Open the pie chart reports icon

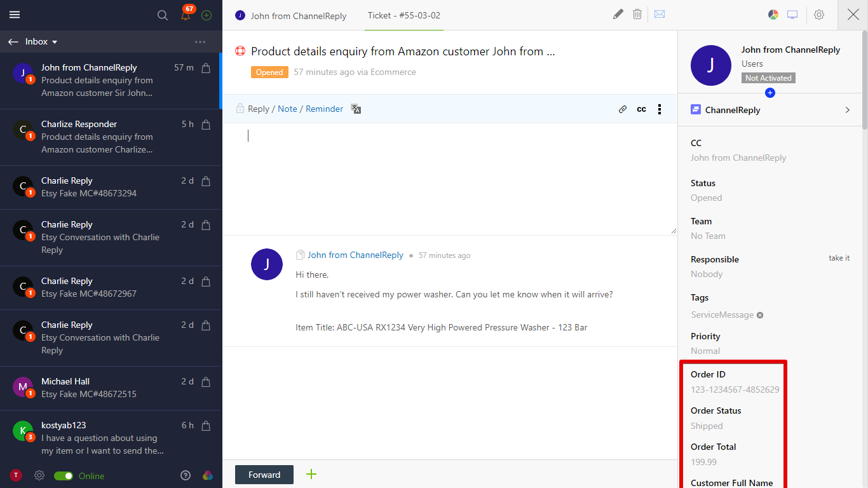773,15
